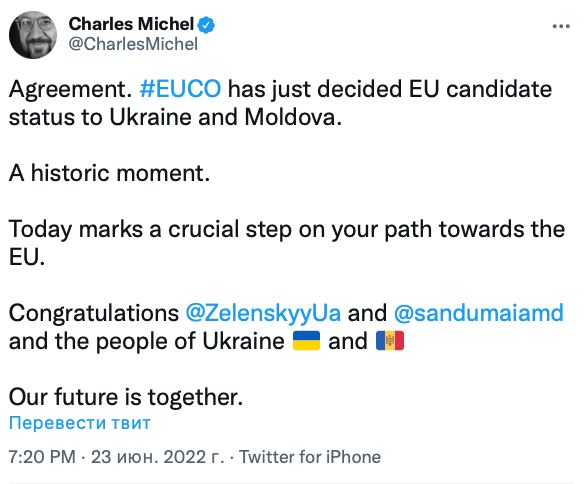Image resolution: width=586 pixels, height=484 pixels.
Task: Click the 'Congratulations' word in the tweet
Action: 94,313
